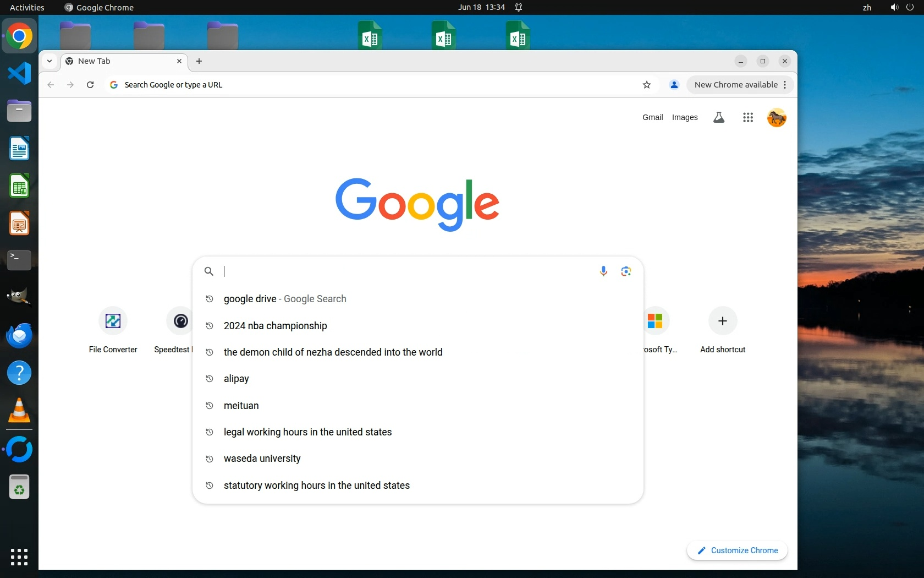The height and width of the screenshot is (578, 924).
Task: Open the File Converter shortcut
Action: click(x=113, y=321)
